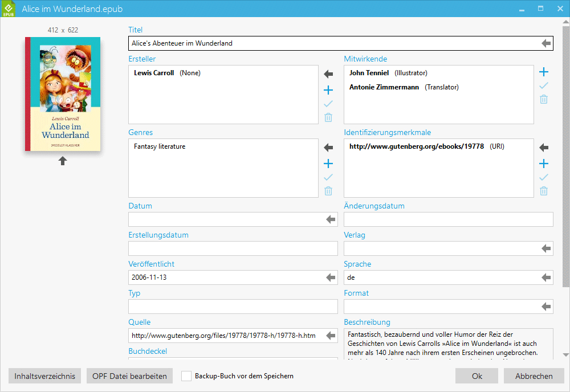
Task: Click the vertical scrollbar down arrow
Action: tap(565, 354)
